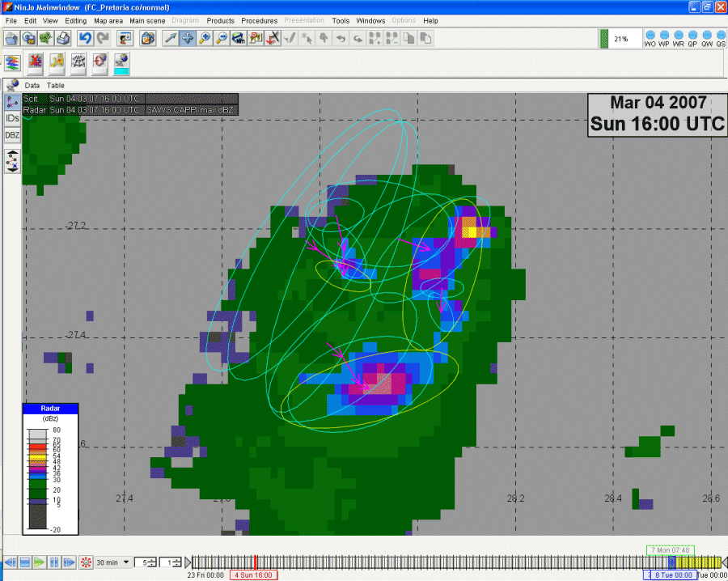Click the timeline start triangle arrow
The width and height of the screenshot is (728, 581).
188,562
